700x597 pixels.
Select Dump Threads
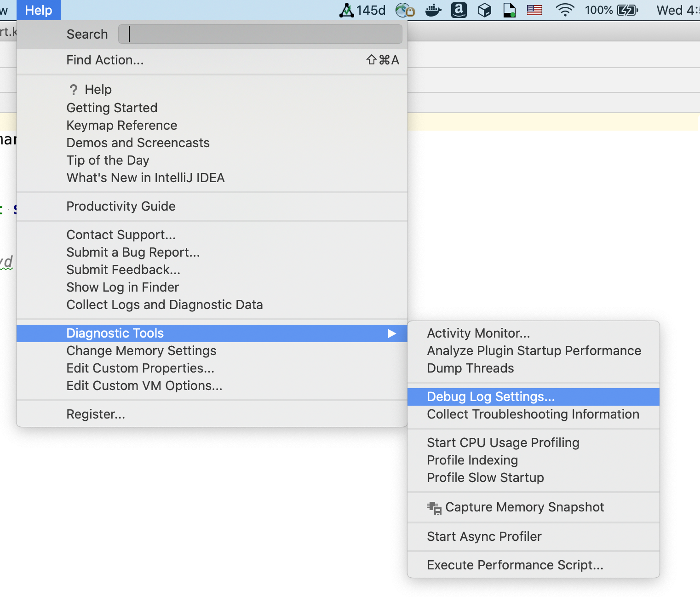(x=470, y=368)
